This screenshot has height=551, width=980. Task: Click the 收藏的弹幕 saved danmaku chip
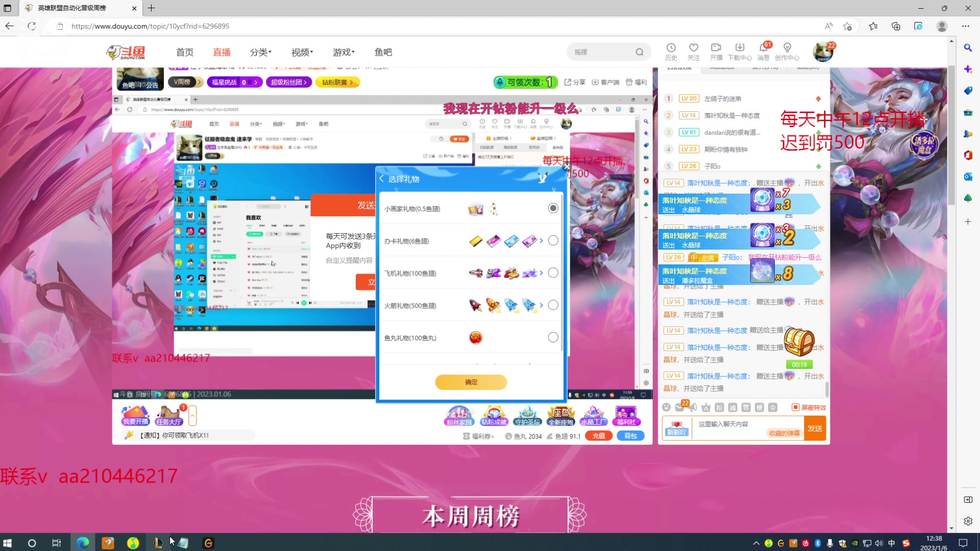point(784,433)
